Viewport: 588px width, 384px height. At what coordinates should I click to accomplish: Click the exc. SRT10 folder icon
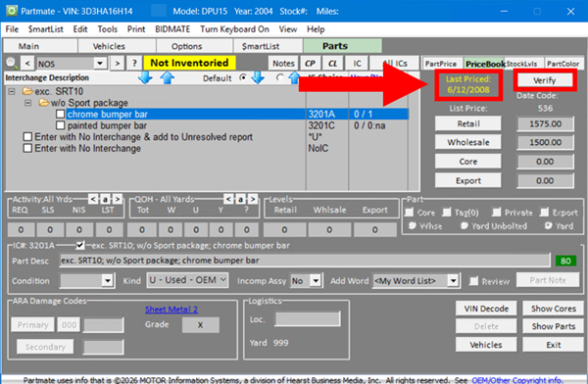click(x=27, y=91)
